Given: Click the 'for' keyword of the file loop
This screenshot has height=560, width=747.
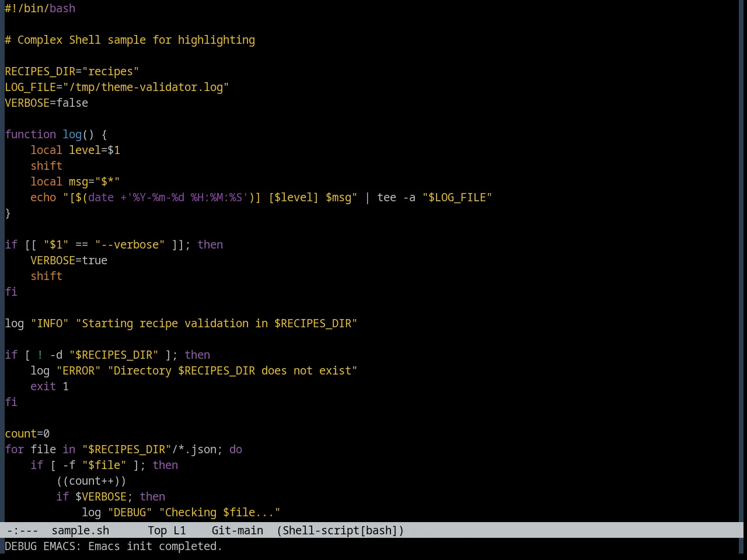Looking at the screenshot, I should click(15, 449).
